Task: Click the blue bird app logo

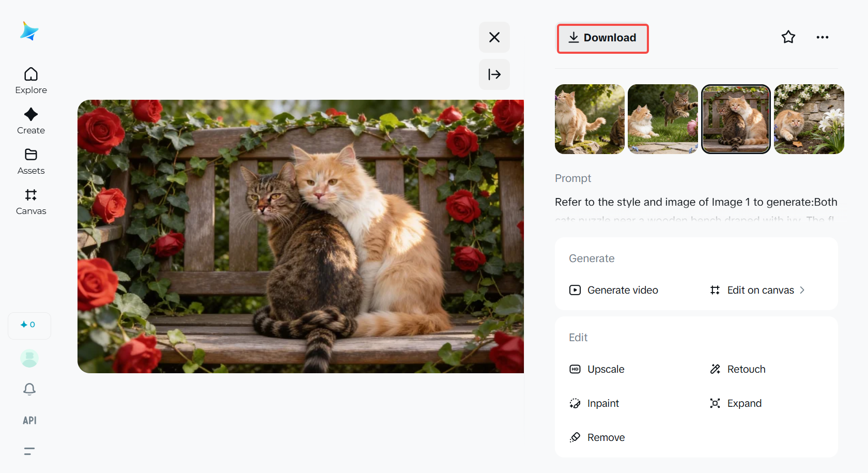Action: [x=29, y=31]
